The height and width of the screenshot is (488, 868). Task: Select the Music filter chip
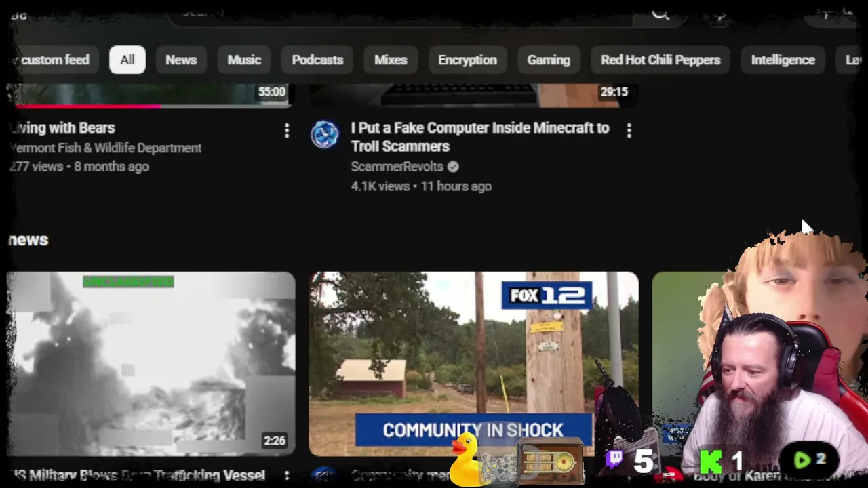coord(244,60)
